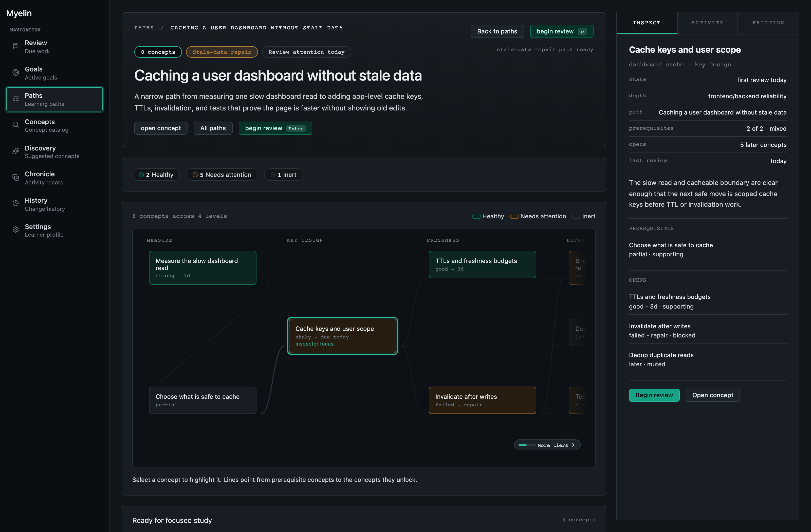Click the Chronicle activity icon
This screenshot has height=532, width=811.
(16, 177)
